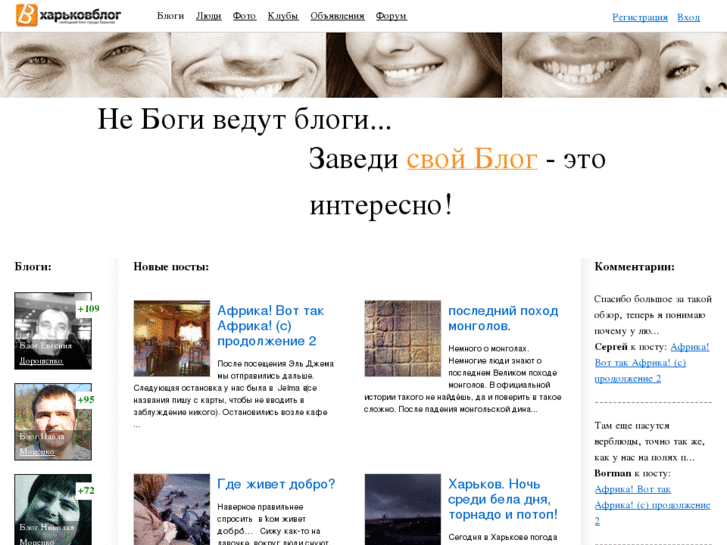This screenshot has width=727, height=545.
Task: Open the Блоги menu item
Action: [170, 16]
